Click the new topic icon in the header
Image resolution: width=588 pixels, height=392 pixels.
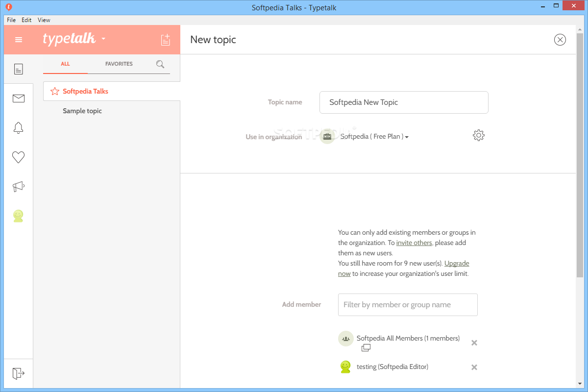[x=166, y=40]
